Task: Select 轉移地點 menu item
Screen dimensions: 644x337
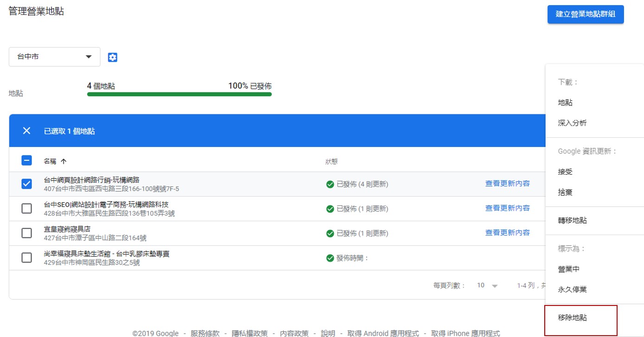Action: [x=572, y=221]
